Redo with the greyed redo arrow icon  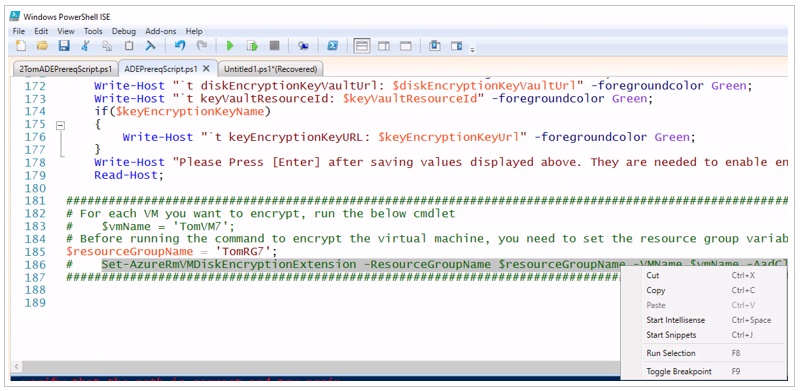click(x=202, y=46)
